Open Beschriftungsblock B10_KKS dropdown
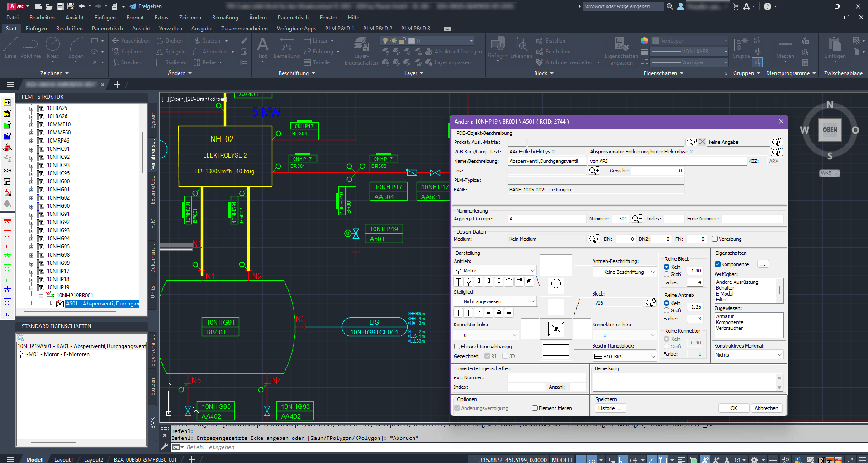Screen dimensions: 868x463 (x=624, y=357)
